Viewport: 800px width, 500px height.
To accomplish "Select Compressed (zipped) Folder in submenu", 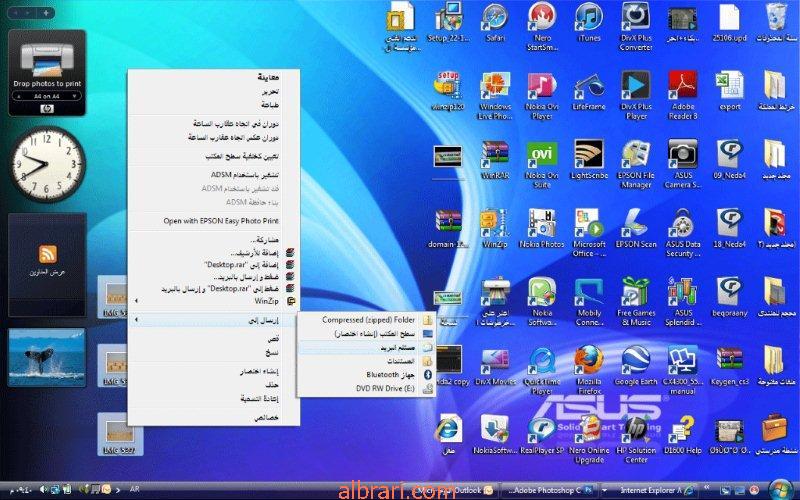I will [x=366, y=320].
